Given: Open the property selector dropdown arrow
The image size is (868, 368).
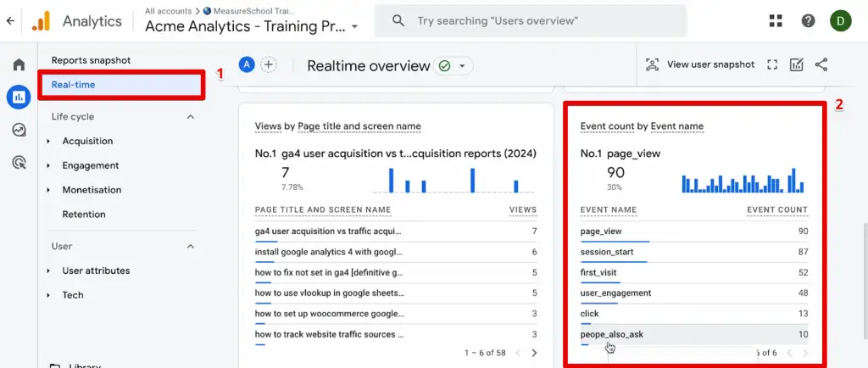Looking at the screenshot, I should pyautogui.click(x=355, y=26).
